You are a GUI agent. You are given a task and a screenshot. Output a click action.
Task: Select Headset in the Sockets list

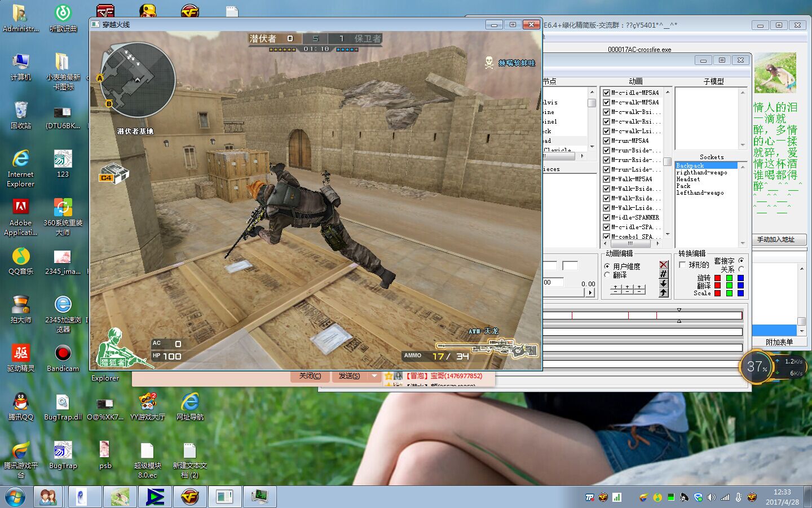coord(688,179)
